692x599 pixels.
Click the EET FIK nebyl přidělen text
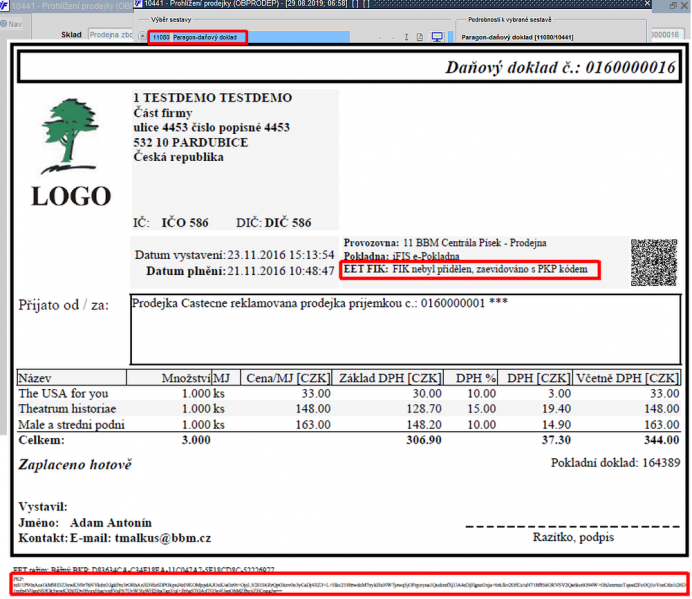pyautogui.click(x=466, y=269)
